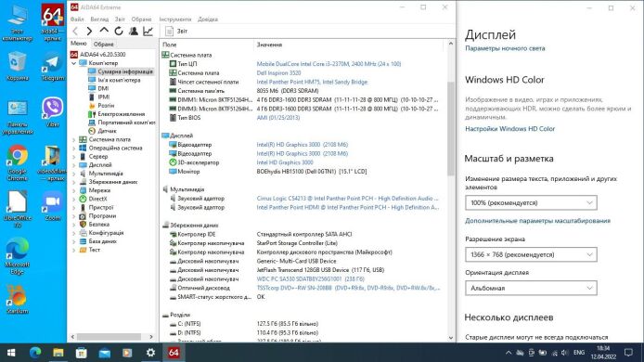Switch to the Меню tab
The height and width of the screenshot is (362, 644).
79,43
